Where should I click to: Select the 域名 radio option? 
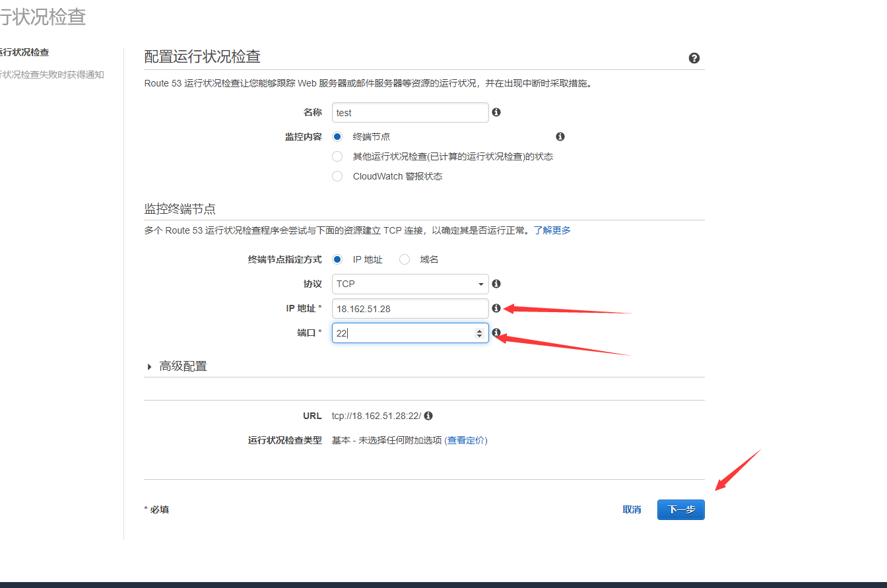tap(404, 259)
